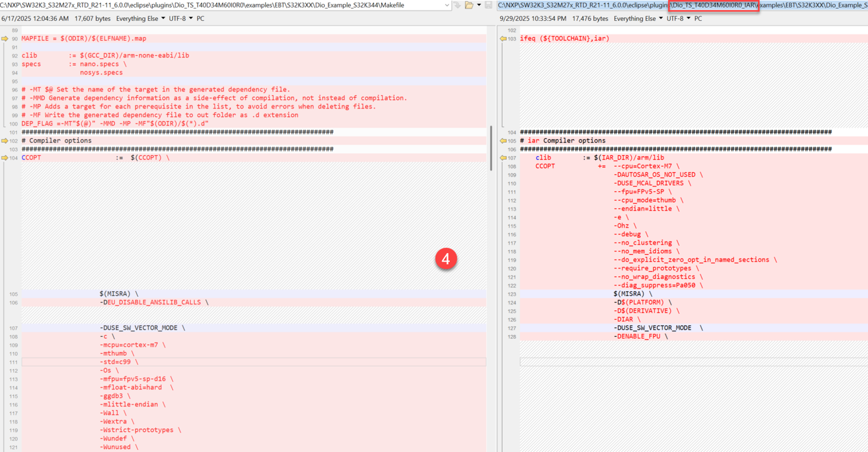Click the left pane recent-files arrow icon
The height and width of the screenshot is (452, 868).
(457, 5)
